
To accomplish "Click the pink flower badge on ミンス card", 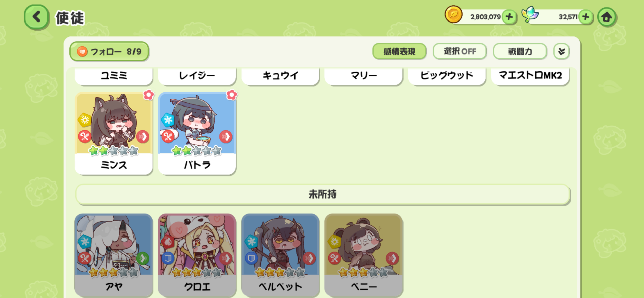I will (x=149, y=95).
